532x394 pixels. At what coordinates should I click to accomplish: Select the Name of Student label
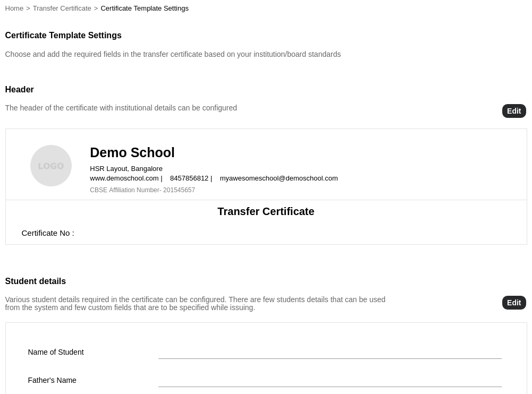click(x=56, y=352)
